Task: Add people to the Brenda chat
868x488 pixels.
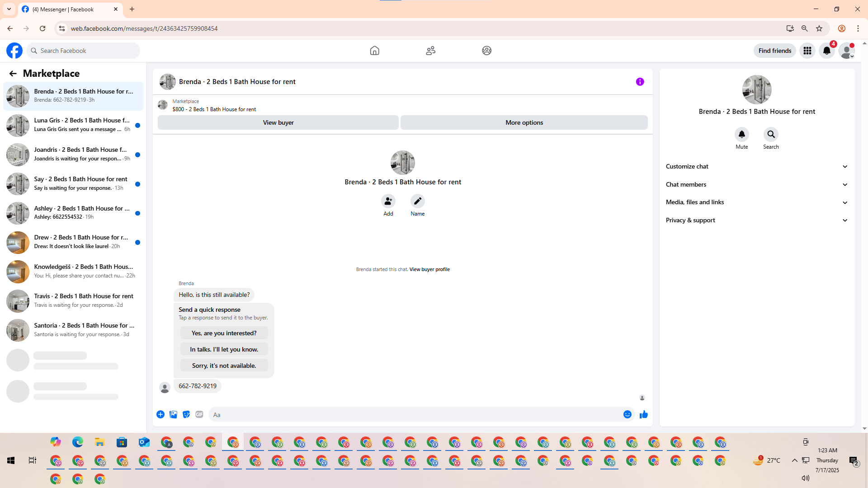Action: (388, 201)
